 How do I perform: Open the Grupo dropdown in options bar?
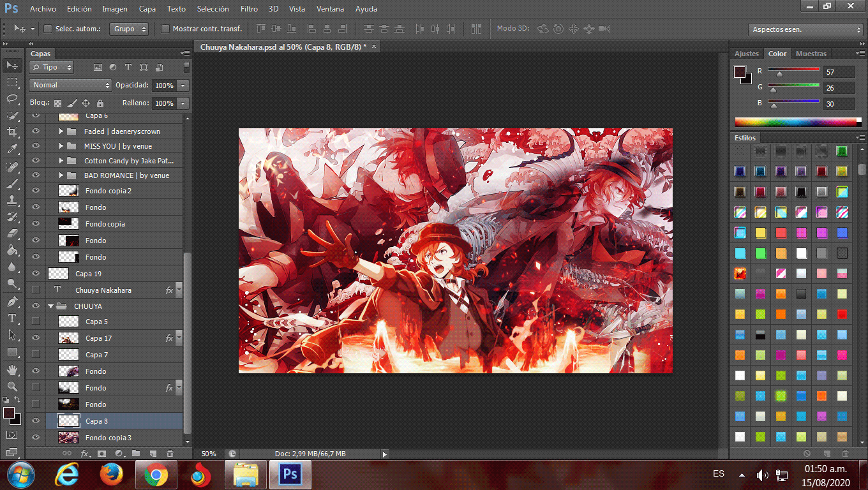tap(129, 29)
